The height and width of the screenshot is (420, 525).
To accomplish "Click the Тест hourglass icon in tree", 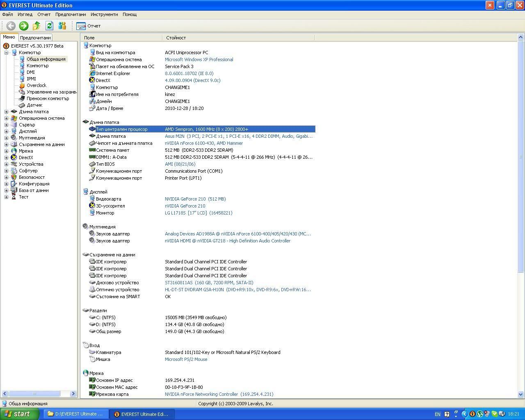I will tap(14, 197).
